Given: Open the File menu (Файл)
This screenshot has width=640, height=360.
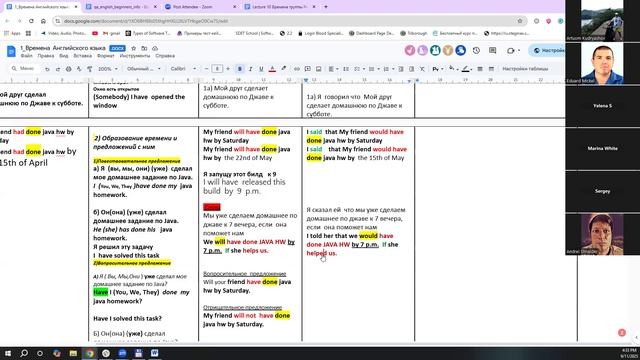Looking at the screenshot, I should coord(26,56).
